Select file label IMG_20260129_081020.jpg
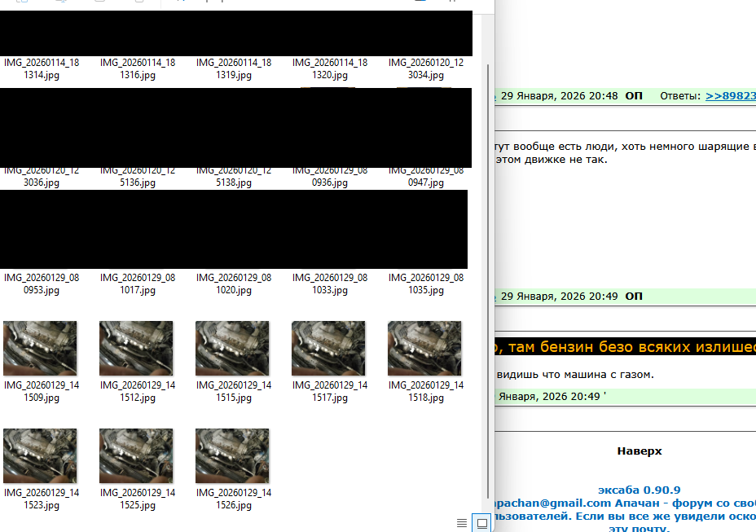756x532 pixels. coord(234,284)
